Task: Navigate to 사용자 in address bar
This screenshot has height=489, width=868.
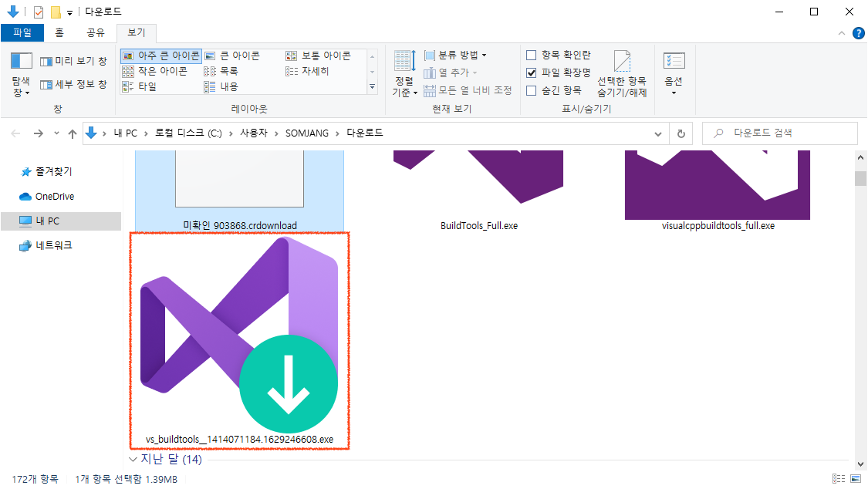Action: pos(254,133)
